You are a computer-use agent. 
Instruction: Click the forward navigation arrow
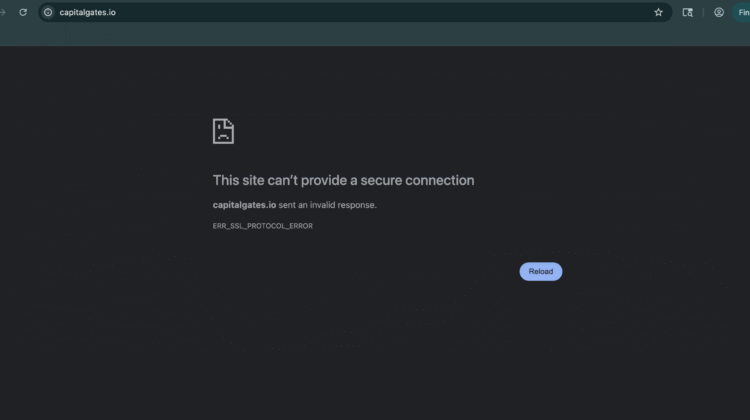click(3, 12)
